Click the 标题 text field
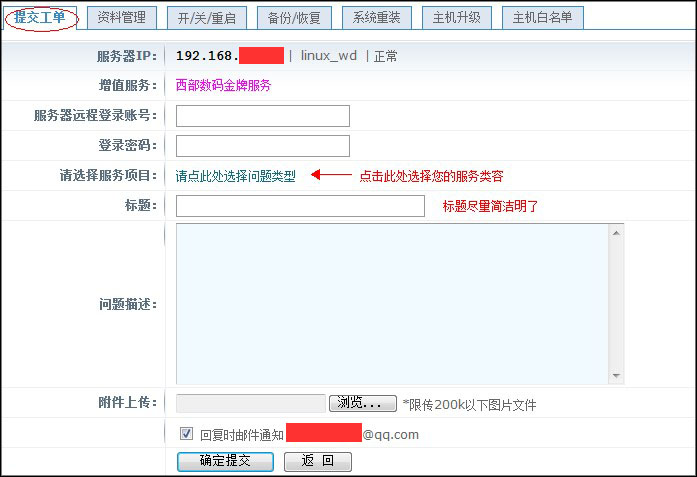Screen dimensions: 697x477 click(x=300, y=206)
